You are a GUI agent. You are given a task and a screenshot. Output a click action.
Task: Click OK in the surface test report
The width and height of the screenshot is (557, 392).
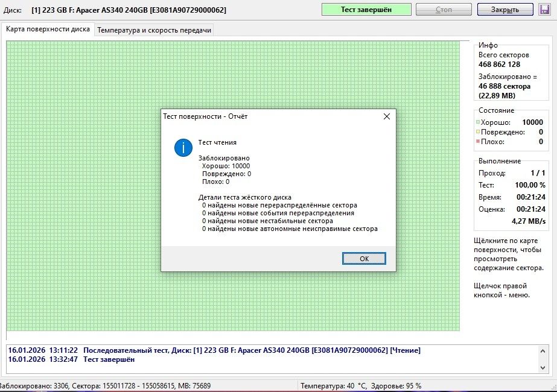(364, 259)
